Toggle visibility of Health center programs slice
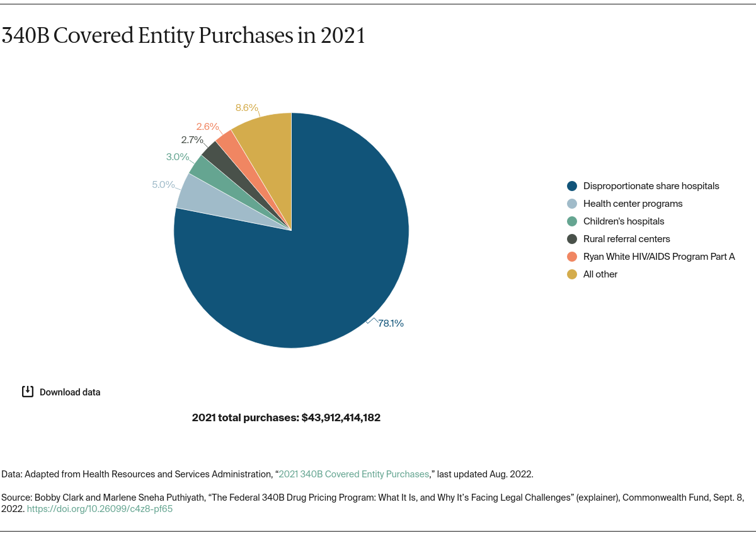 633,203
